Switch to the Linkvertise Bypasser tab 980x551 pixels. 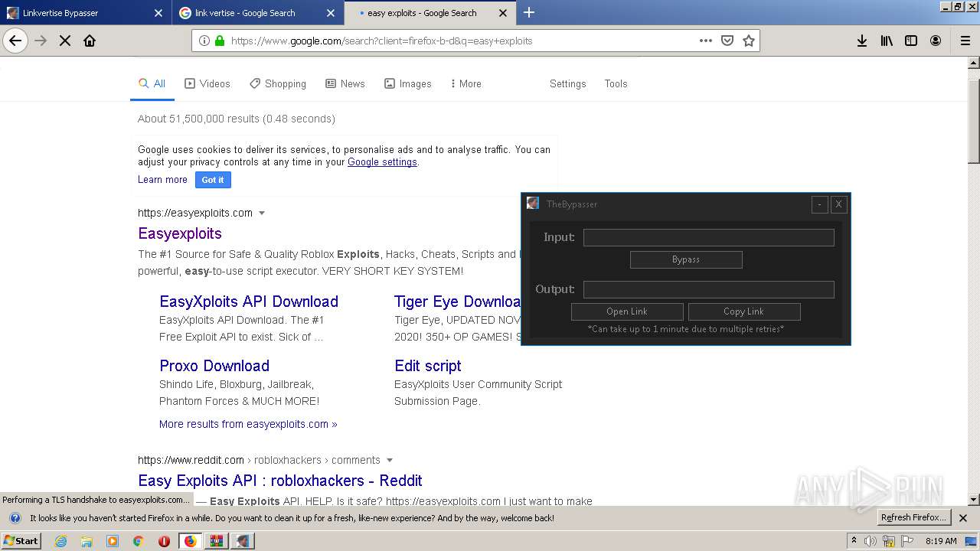(x=84, y=13)
